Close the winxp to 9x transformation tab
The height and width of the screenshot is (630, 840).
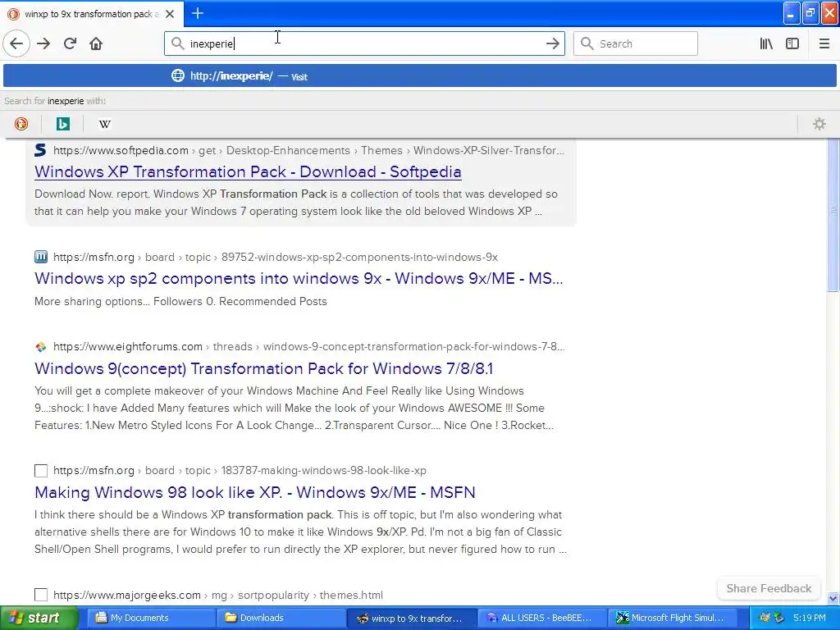(170, 14)
